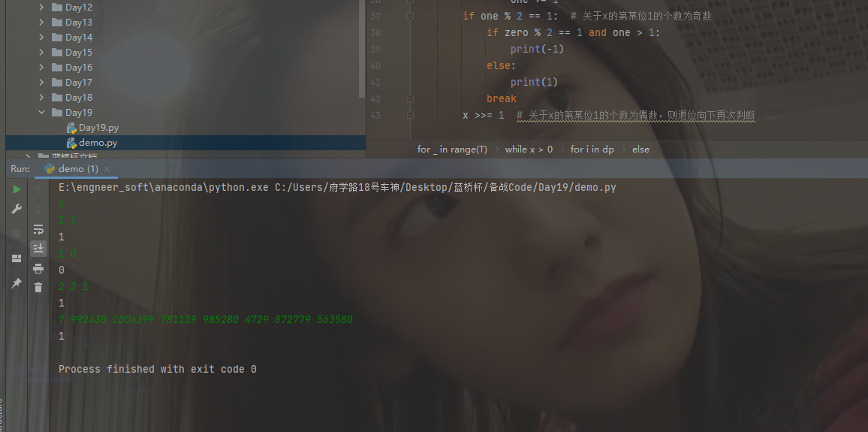Click Python icon on demo (1) tab
This screenshot has width=868, height=432.
pyautogui.click(x=50, y=169)
